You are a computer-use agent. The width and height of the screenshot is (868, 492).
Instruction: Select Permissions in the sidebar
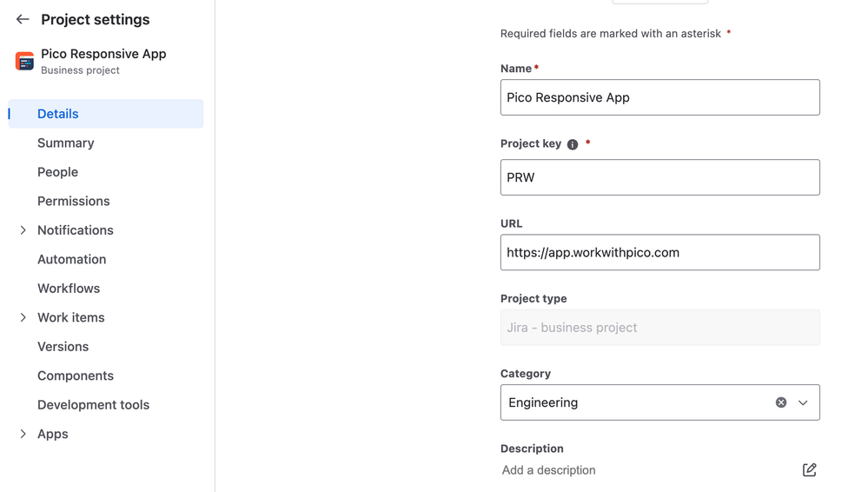click(x=74, y=201)
